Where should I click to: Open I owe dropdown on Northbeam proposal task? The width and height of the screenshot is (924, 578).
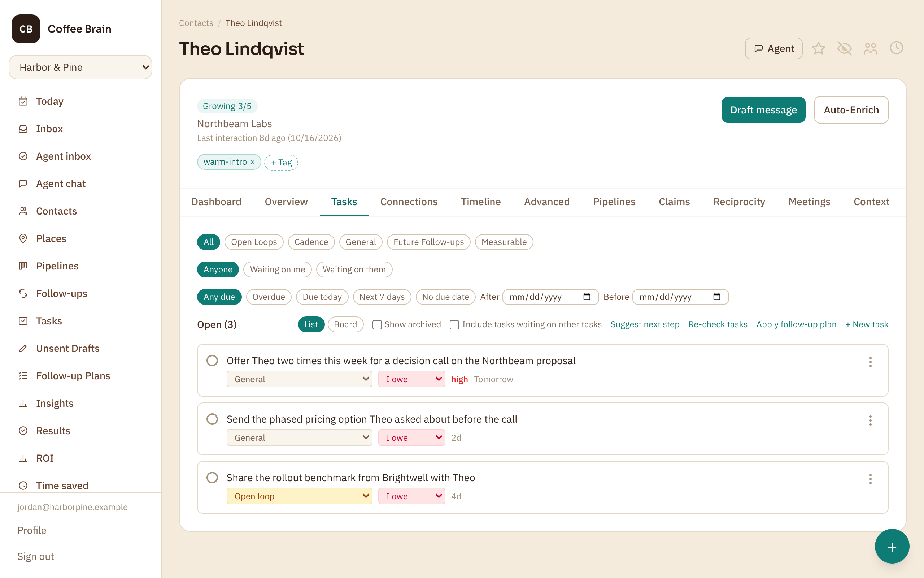pos(411,379)
